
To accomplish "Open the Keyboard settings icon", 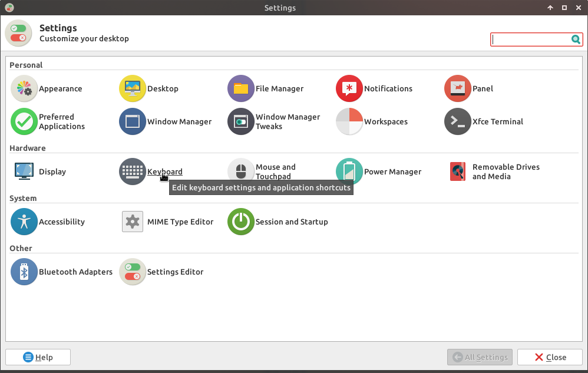I will tap(133, 171).
